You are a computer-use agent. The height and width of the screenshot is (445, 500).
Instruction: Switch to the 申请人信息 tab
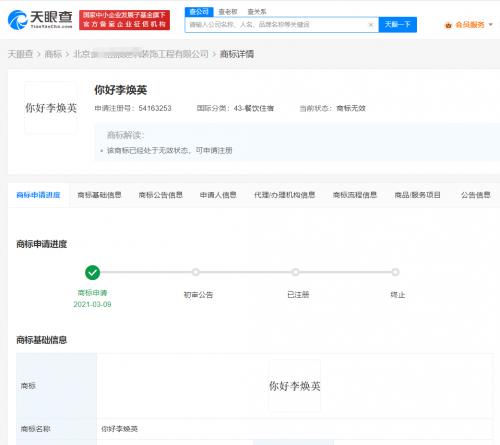click(x=218, y=195)
